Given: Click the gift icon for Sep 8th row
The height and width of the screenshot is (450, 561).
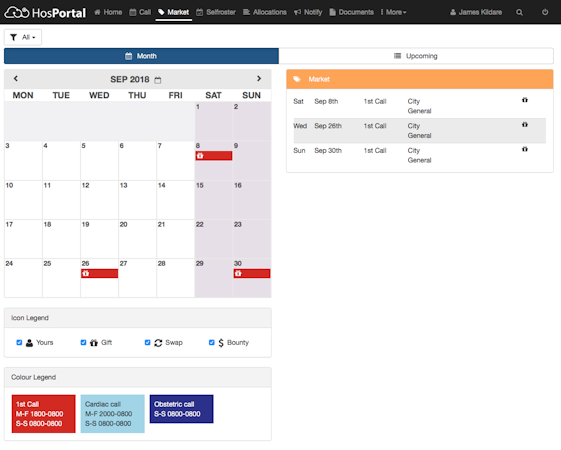Looking at the screenshot, I should (x=525, y=100).
